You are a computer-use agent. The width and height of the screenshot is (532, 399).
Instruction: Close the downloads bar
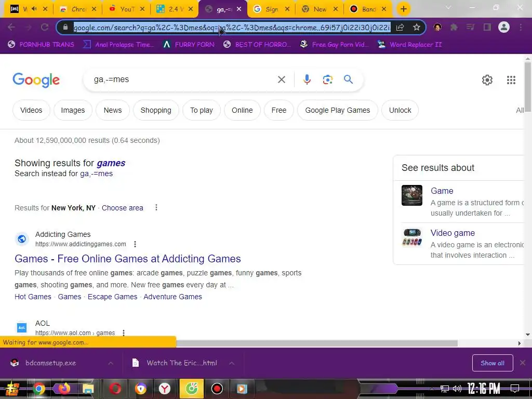[523, 363]
